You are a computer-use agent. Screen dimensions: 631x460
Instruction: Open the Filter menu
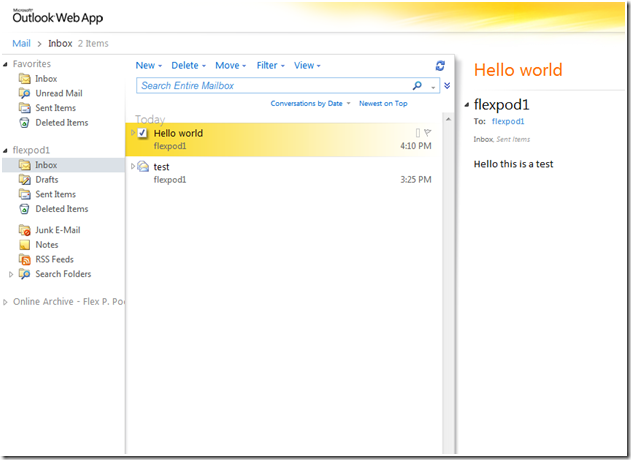pos(270,65)
